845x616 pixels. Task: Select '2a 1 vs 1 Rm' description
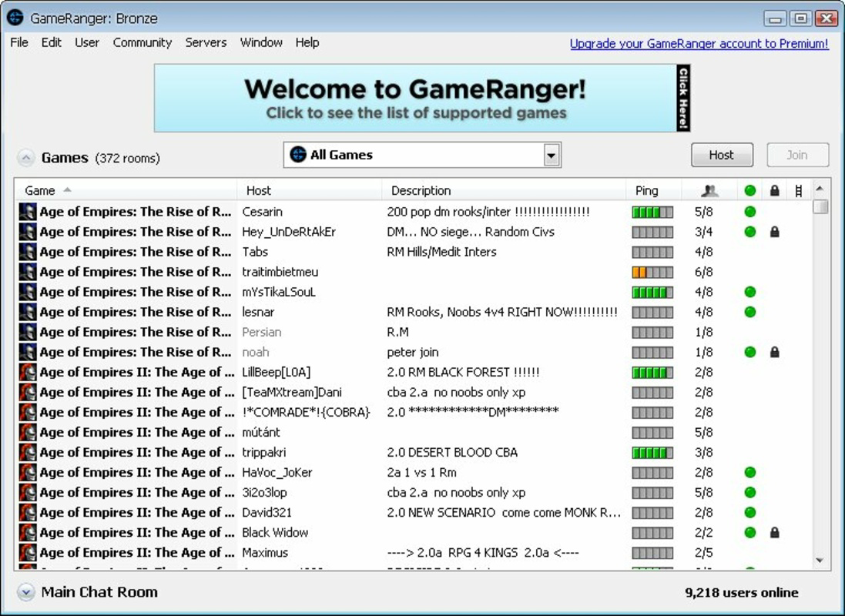click(x=421, y=472)
